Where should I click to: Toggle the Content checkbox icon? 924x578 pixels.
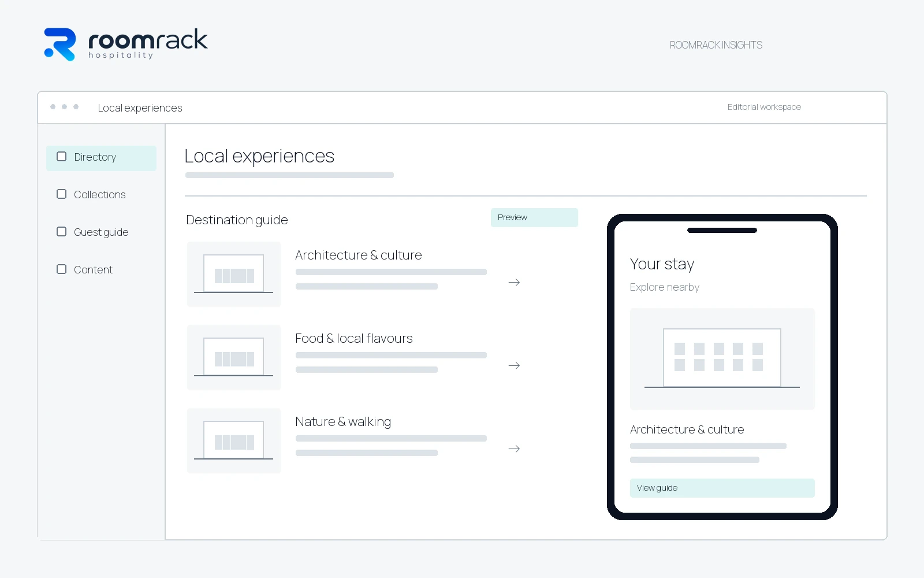[61, 269]
